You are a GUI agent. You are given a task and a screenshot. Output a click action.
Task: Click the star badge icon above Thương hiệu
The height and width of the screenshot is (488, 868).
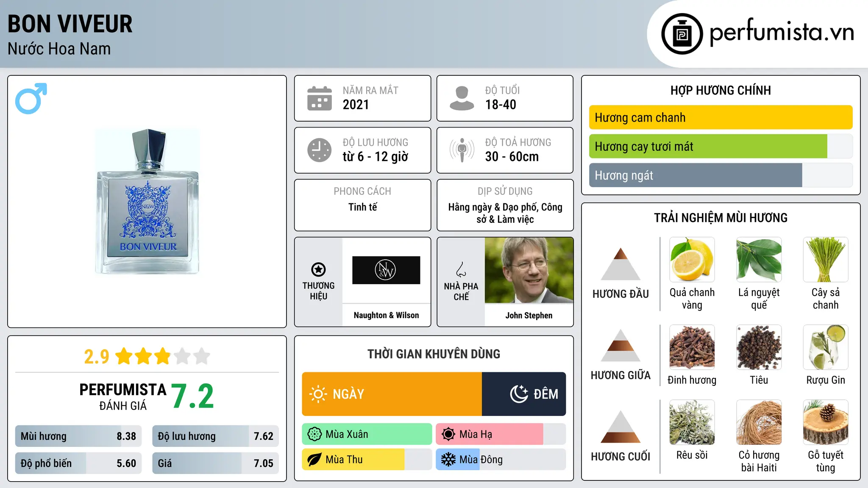pos(318,269)
